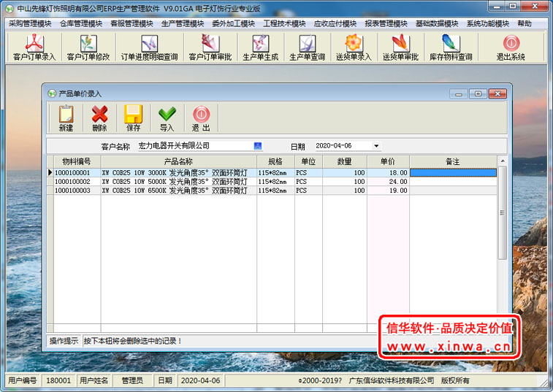Image resolution: width=553 pixels, height=392 pixels.
Task: Select the 数量 column header
Action: click(345, 161)
